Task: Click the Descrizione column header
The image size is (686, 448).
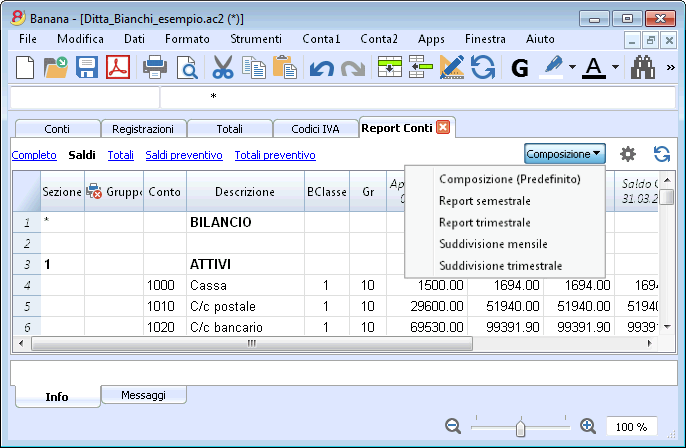Action: click(x=245, y=191)
